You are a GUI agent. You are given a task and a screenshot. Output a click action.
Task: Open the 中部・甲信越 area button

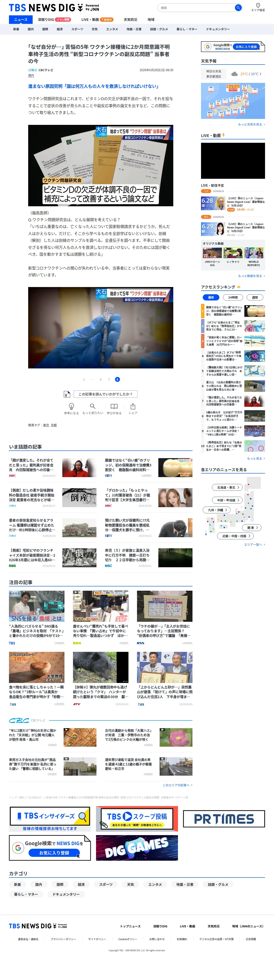point(227,500)
